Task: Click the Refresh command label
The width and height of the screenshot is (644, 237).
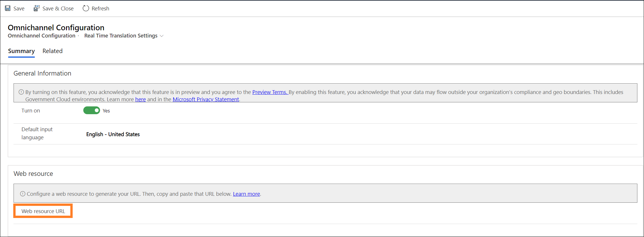Action: click(x=100, y=9)
